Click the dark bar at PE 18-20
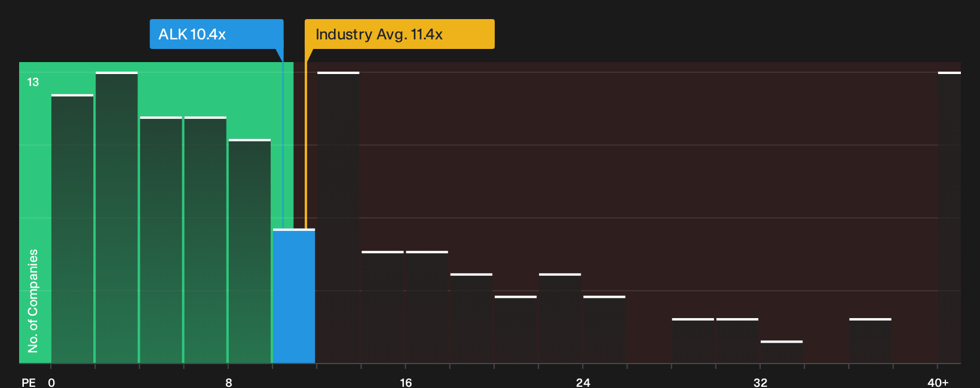 (x=471, y=318)
